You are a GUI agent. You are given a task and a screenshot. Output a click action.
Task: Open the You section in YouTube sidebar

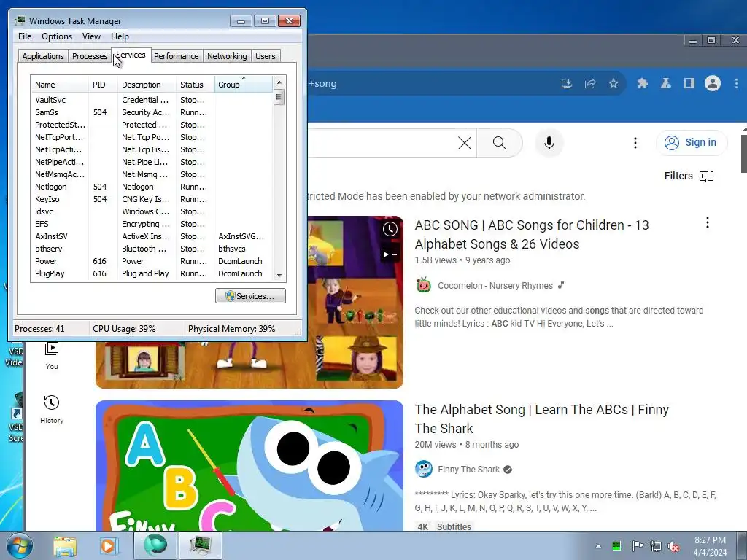coord(52,355)
